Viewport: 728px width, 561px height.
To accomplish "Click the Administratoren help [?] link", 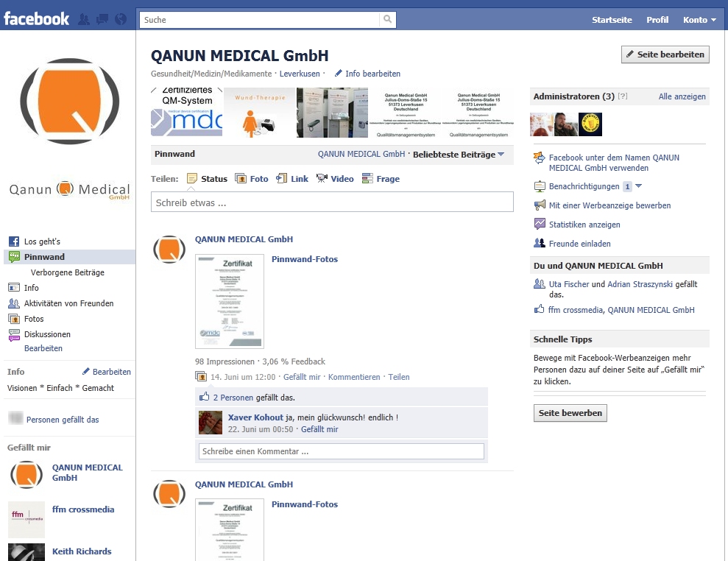I will pyautogui.click(x=623, y=96).
